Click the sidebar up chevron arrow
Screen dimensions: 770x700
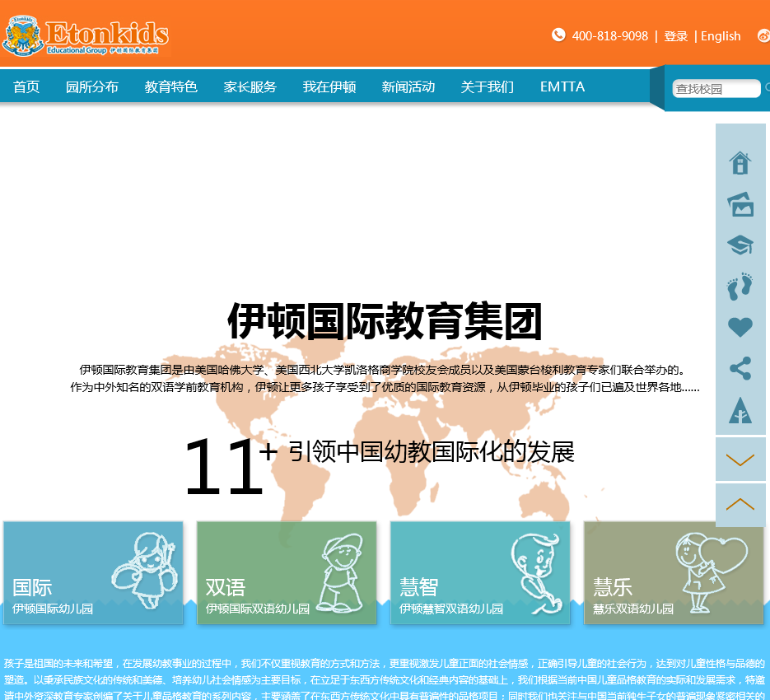click(x=740, y=505)
